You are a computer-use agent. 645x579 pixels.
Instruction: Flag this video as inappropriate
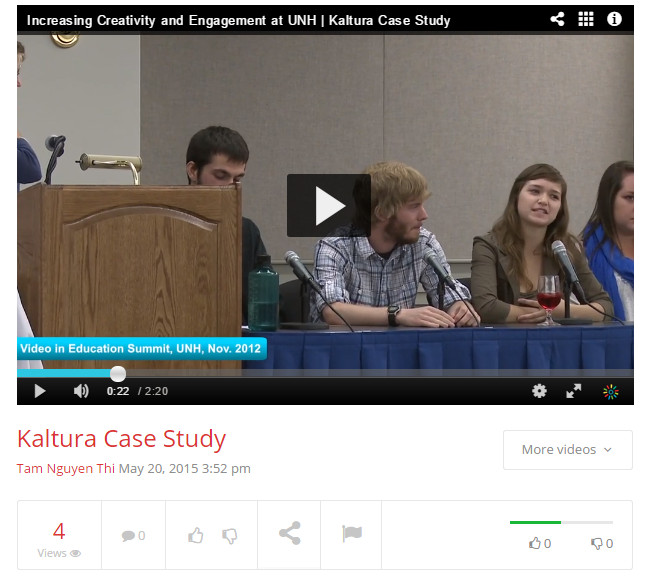(351, 534)
